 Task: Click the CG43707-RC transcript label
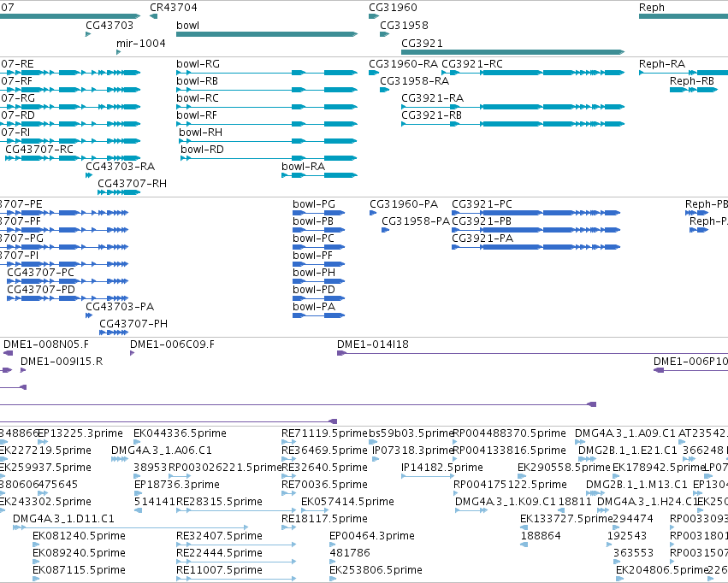(39, 150)
